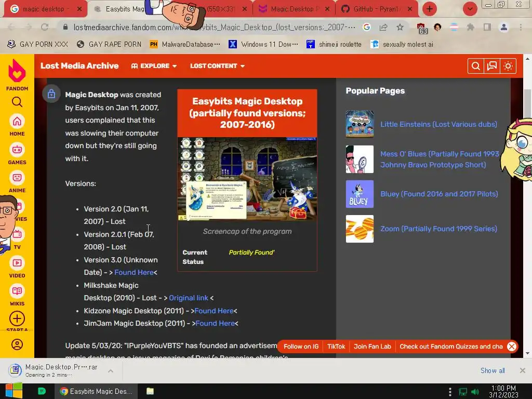Open shimeji roulette bookmark
This screenshot has width=532, height=399.
[x=334, y=44]
